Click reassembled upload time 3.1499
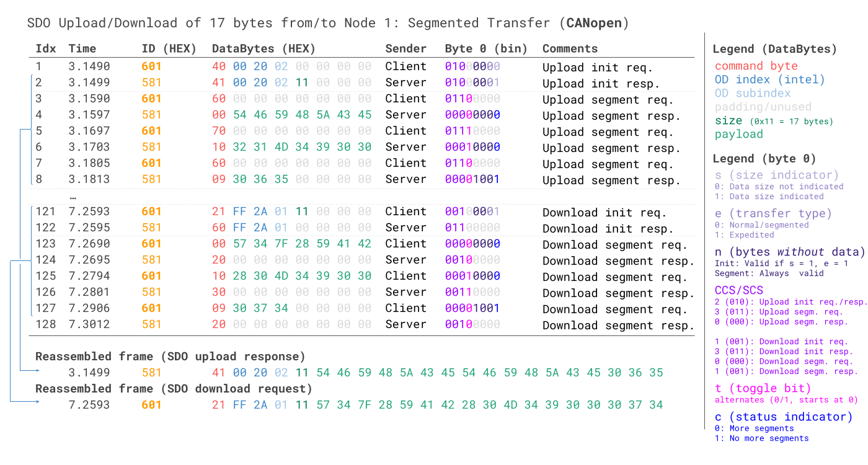This screenshot has height=465, width=868. click(x=89, y=373)
